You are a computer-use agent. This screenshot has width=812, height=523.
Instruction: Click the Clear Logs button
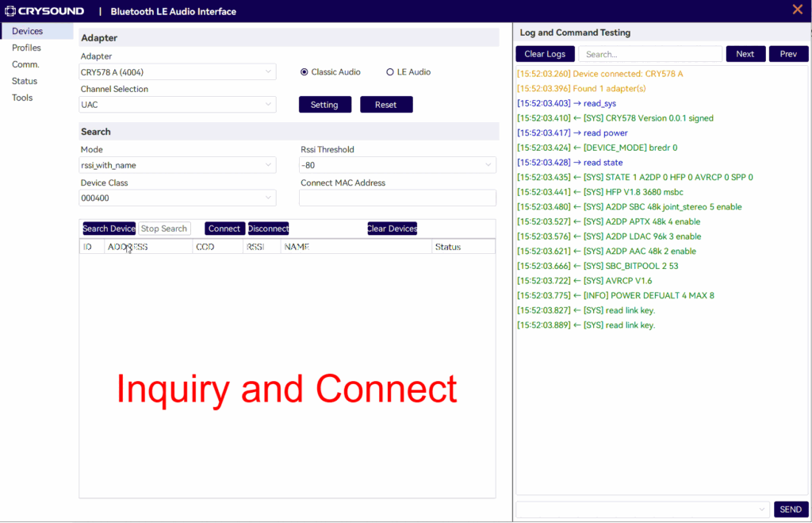pos(545,54)
